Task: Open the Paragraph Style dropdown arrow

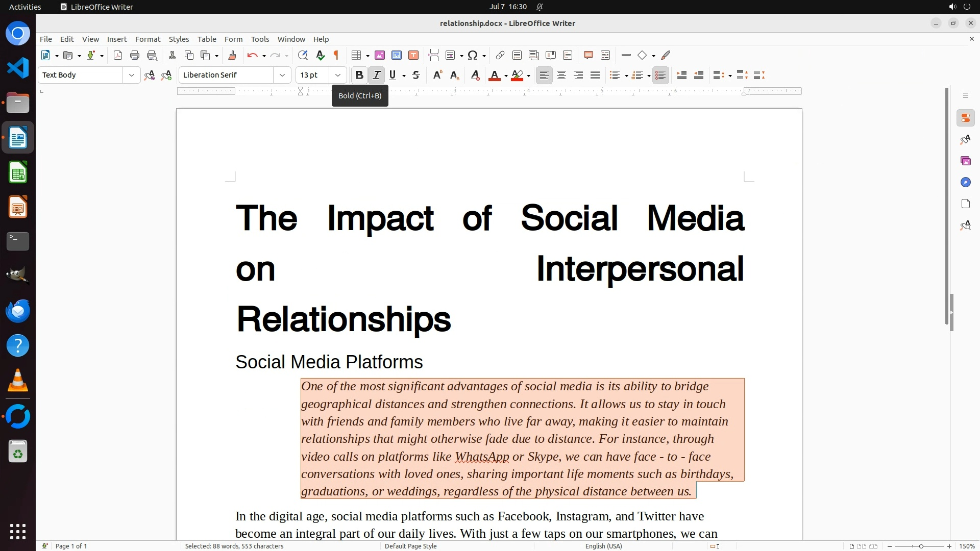Action: [131, 75]
